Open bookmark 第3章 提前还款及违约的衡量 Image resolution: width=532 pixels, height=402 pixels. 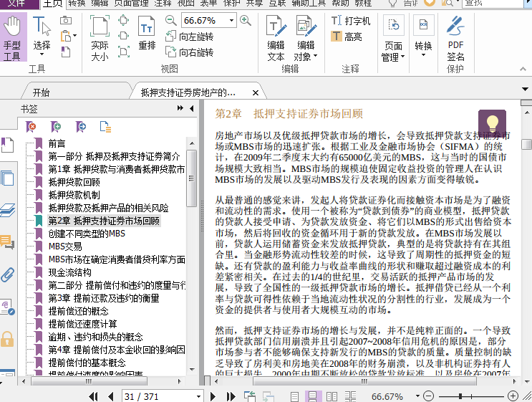[x=103, y=298]
